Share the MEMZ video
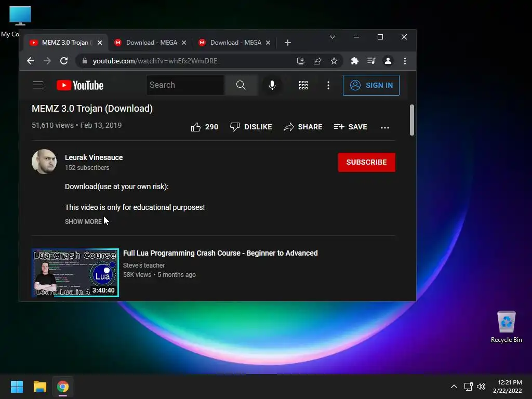Screen dimensions: 532x399 click(x=303, y=127)
